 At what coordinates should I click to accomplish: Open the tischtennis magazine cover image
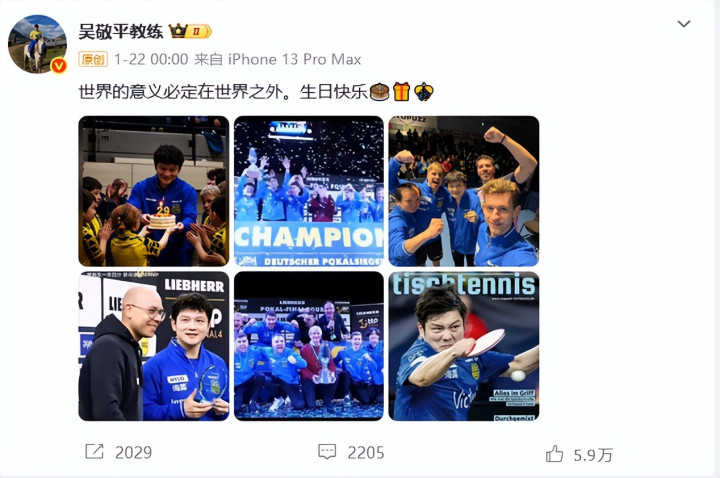[x=464, y=346]
